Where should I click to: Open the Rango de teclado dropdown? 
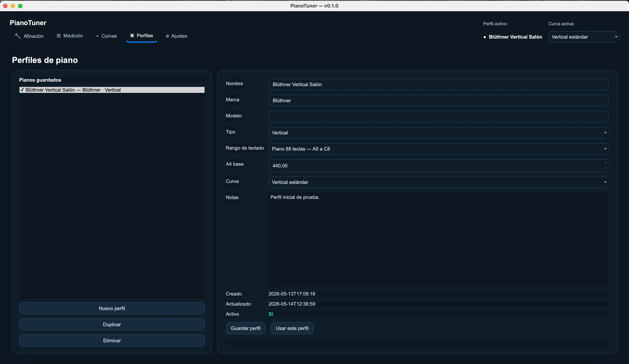point(438,149)
